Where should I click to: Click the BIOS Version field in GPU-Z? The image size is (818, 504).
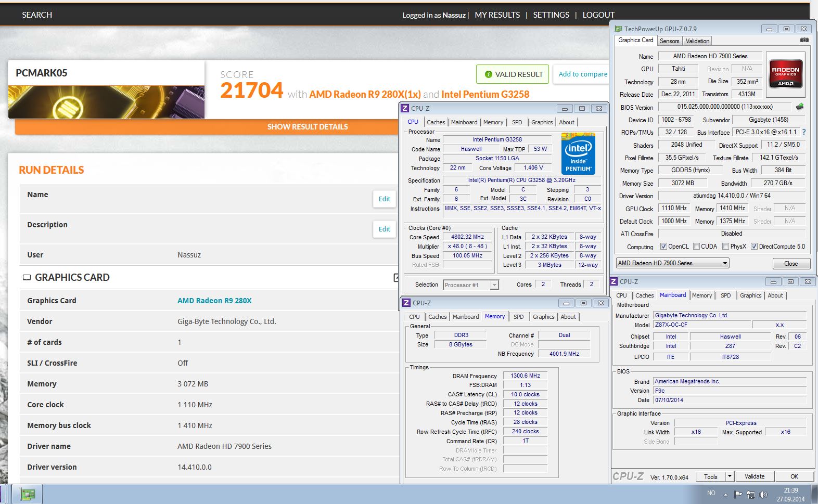coord(725,107)
